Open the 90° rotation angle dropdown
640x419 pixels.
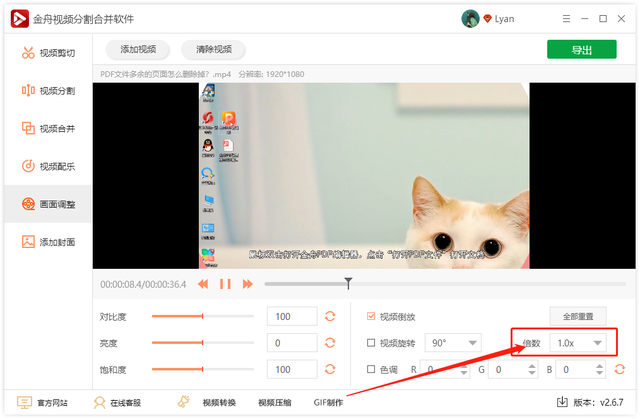(453, 343)
